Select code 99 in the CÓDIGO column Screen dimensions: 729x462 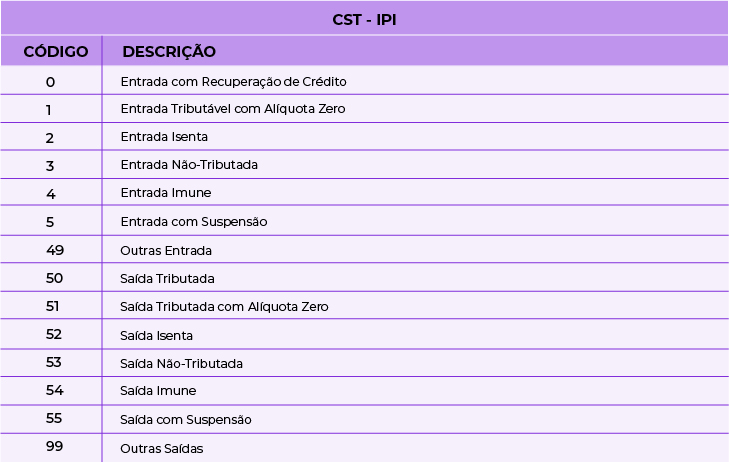54,447
